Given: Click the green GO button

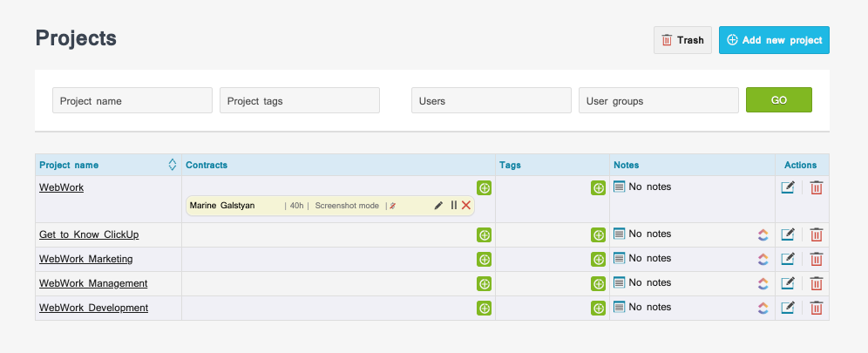Looking at the screenshot, I should click(x=779, y=100).
